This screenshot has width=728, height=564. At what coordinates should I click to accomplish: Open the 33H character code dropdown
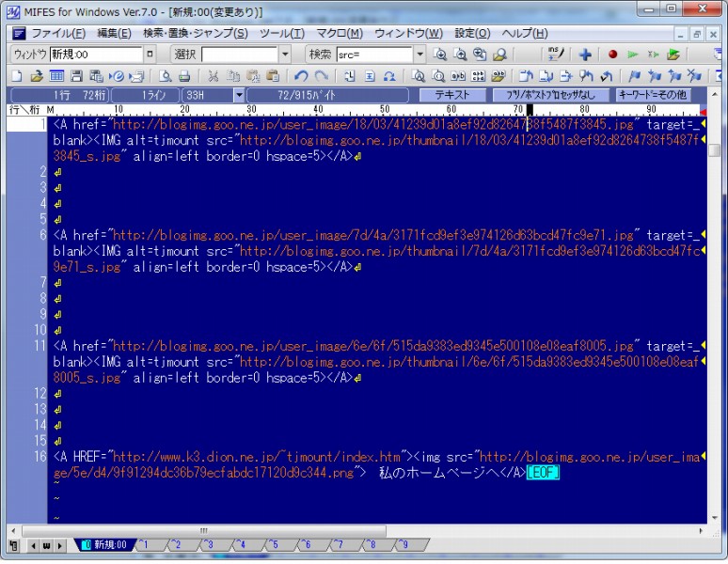pos(239,95)
